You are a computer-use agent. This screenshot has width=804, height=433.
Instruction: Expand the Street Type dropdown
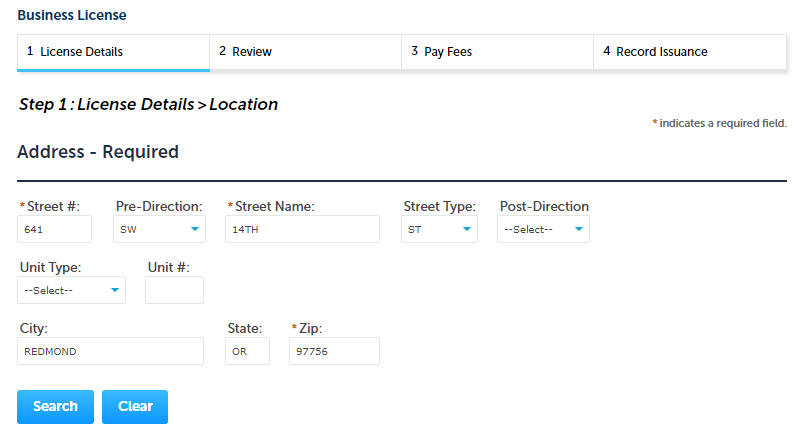(x=439, y=229)
